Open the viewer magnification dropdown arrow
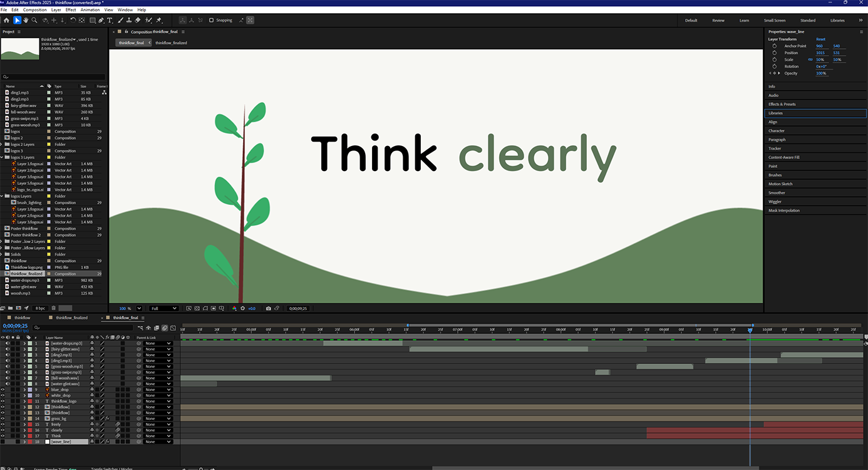868x470 pixels. [x=139, y=308]
